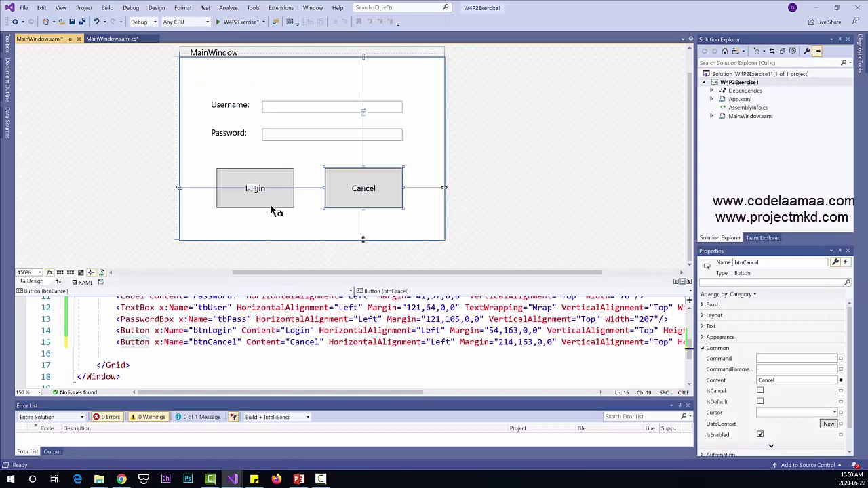This screenshot has height=488, width=868.
Task: Click the Undo toolbar icon
Action: [96, 22]
